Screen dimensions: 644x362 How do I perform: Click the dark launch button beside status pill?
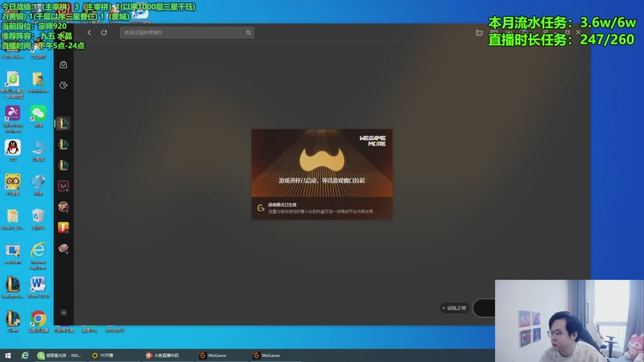pos(485,308)
